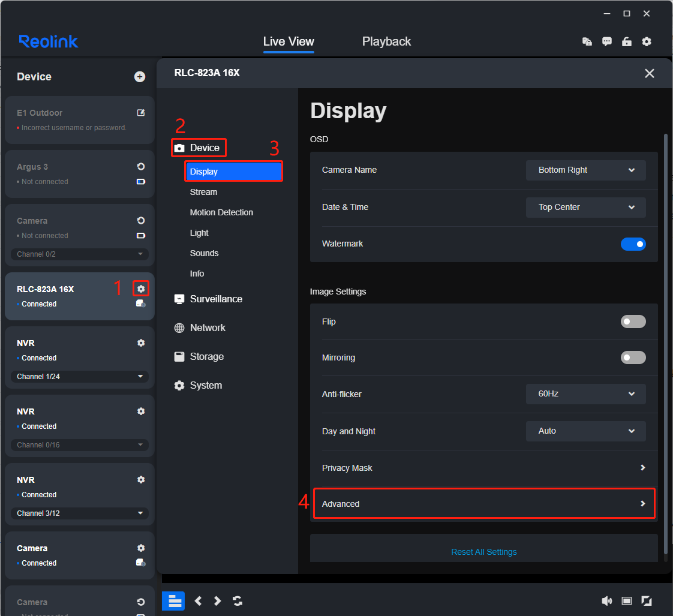Close the RLC-823A 16X settings panel
The width and height of the screenshot is (673, 616).
[650, 73]
